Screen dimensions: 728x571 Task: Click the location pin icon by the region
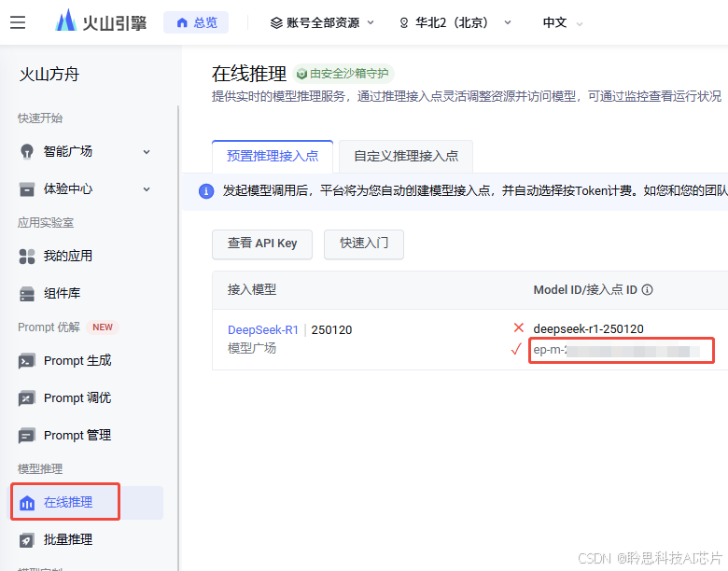click(404, 22)
